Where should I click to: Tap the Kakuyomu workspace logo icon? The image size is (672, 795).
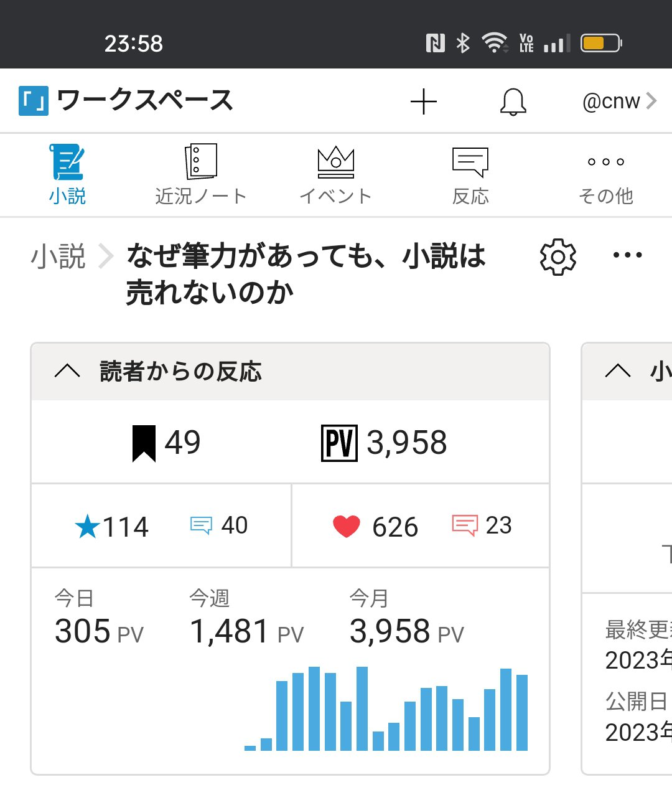click(34, 101)
